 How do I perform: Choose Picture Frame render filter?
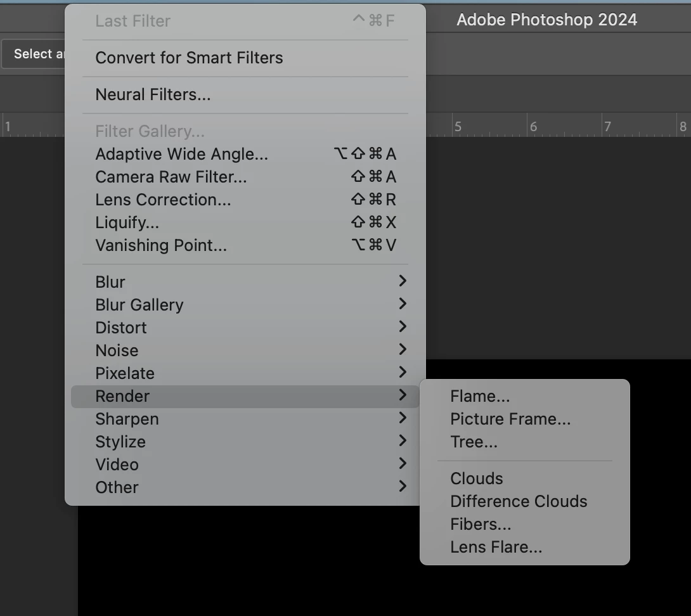click(525, 419)
